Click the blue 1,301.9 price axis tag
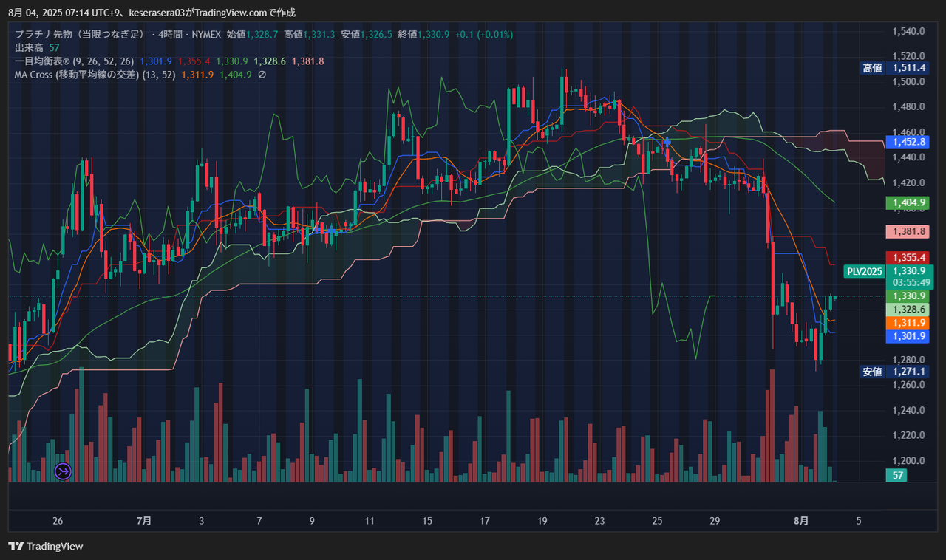This screenshot has height=560, width=946. tap(908, 336)
